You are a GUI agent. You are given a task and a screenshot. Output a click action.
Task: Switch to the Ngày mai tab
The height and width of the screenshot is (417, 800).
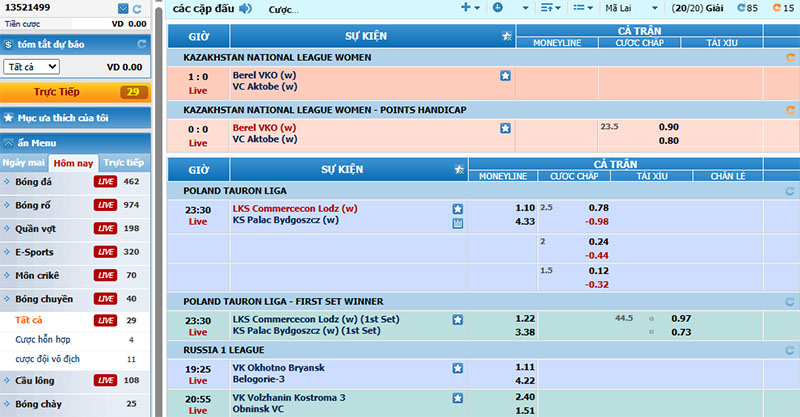point(24,162)
